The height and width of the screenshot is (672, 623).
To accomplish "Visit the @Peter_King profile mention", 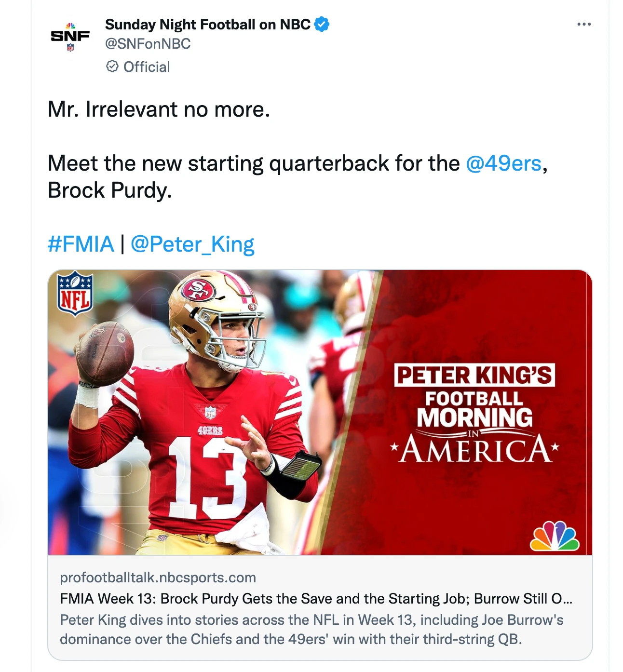I will [192, 244].
